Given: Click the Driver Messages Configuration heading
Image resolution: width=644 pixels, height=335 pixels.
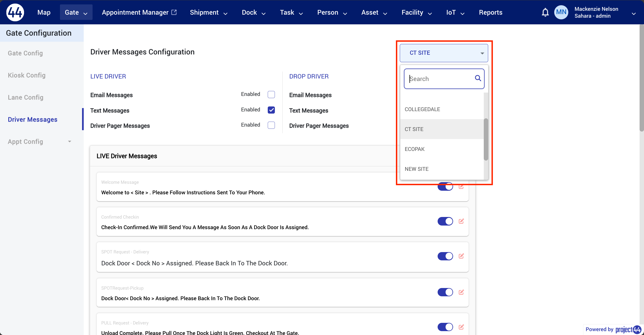Looking at the screenshot, I should pos(142,52).
